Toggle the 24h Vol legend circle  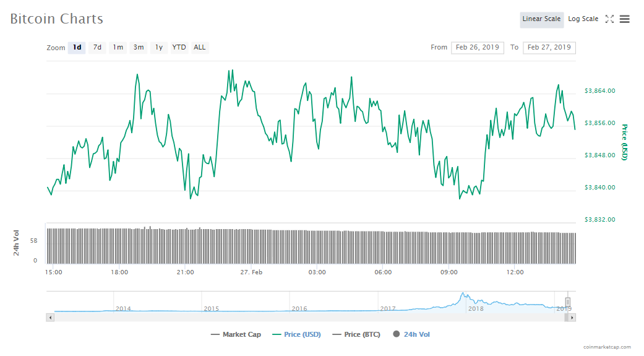point(396,334)
